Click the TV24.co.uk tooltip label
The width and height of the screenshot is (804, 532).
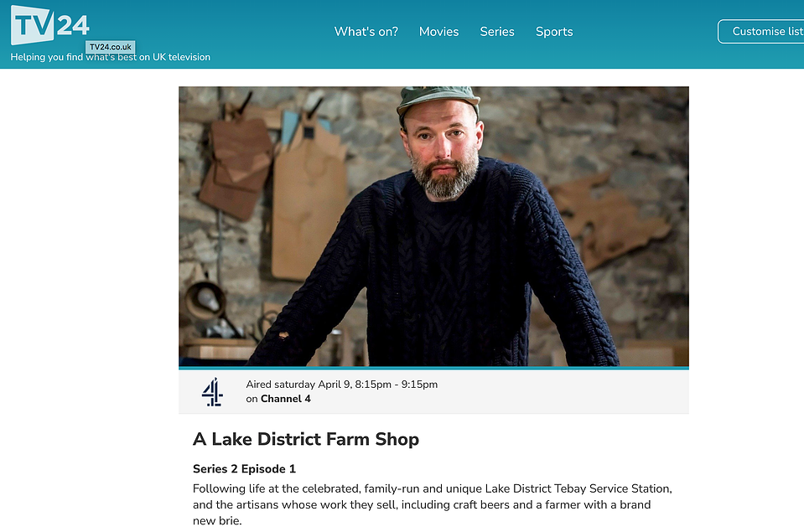point(110,47)
